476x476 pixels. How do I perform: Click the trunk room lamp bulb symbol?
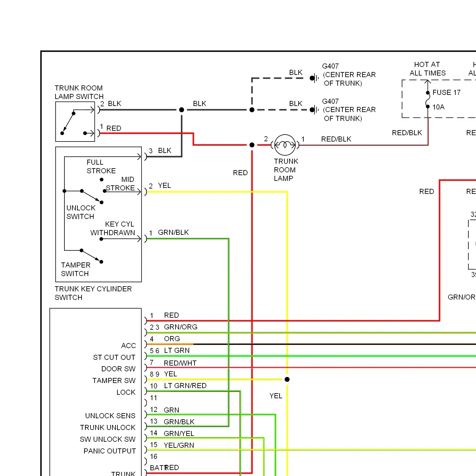click(285, 145)
